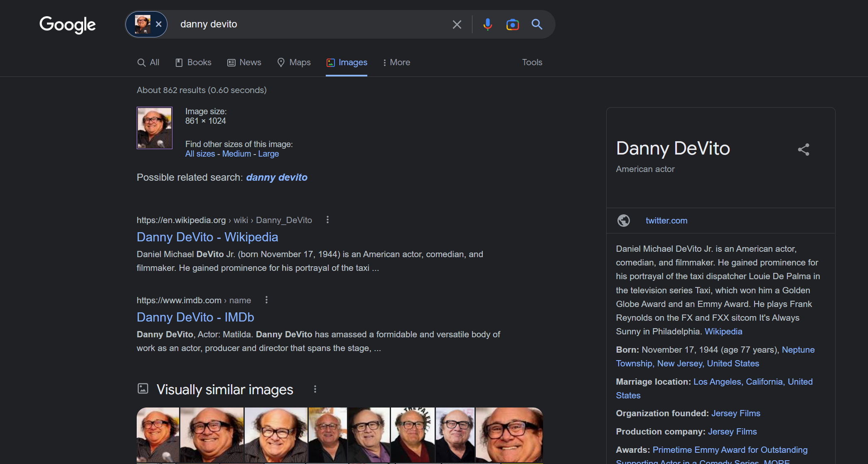The height and width of the screenshot is (464, 868).
Task: Click the twitter.com link in panel
Action: (666, 221)
